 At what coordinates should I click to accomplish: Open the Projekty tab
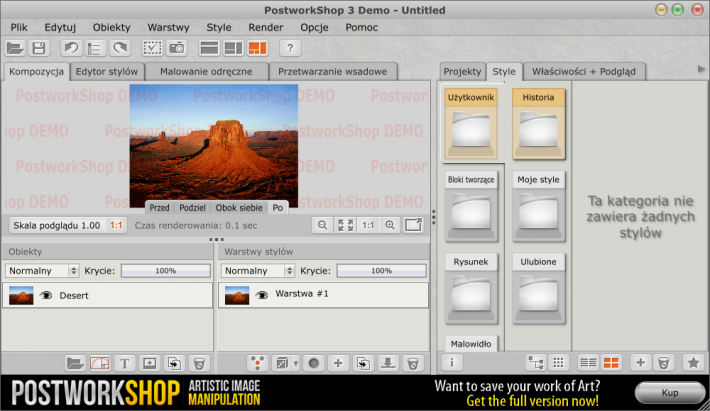pyautogui.click(x=462, y=72)
